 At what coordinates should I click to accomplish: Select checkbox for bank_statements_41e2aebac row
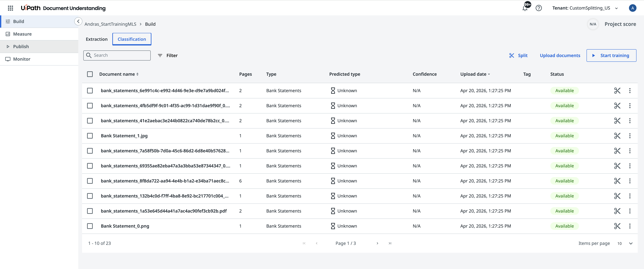tap(90, 121)
